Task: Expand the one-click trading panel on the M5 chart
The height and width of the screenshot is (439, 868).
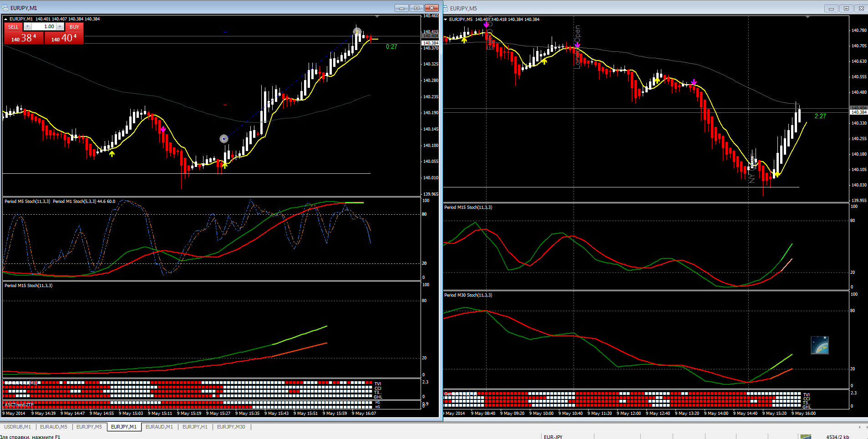Action: tap(446, 20)
